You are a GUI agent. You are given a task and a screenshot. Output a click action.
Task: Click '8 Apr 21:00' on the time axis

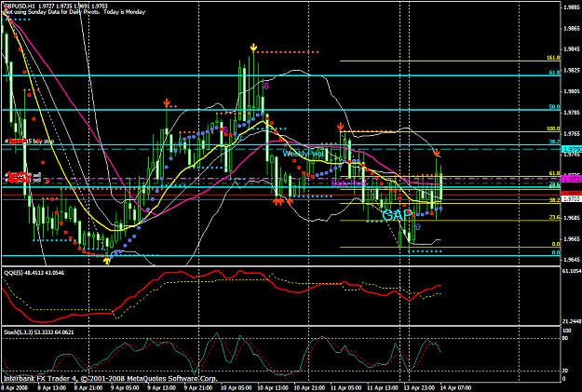pos(88,388)
